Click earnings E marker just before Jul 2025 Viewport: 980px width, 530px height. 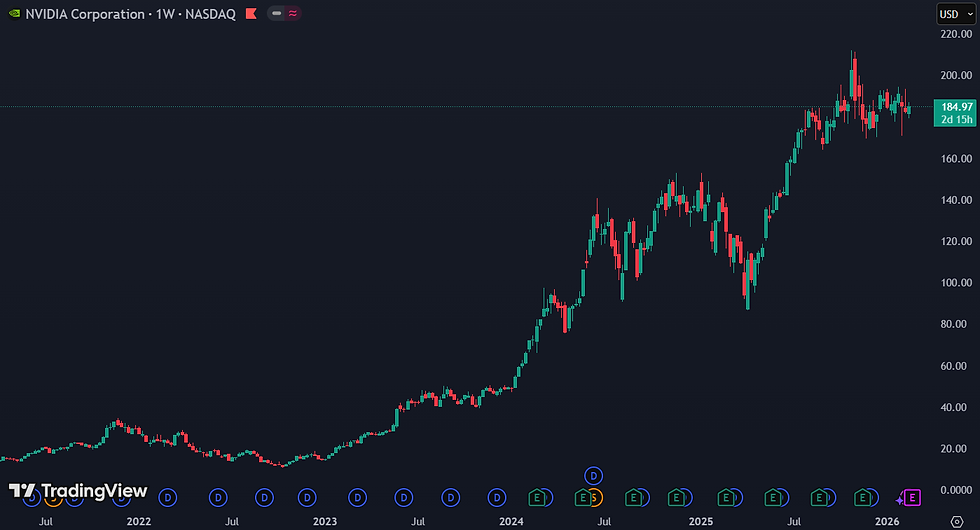click(772, 498)
